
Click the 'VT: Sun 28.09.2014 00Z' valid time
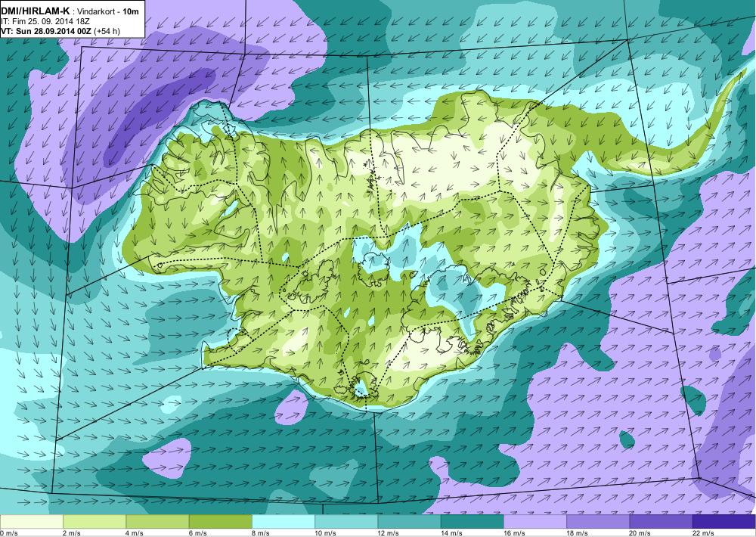tap(46, 31)
